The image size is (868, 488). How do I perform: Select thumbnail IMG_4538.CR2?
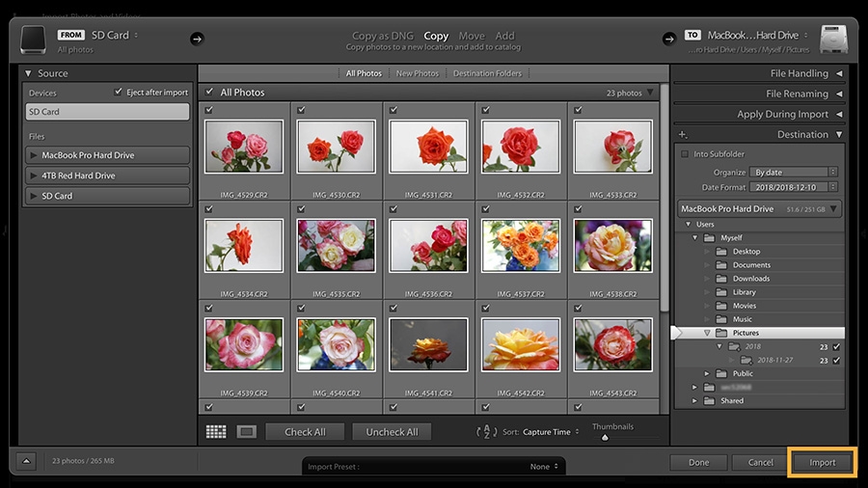[612, 246]
